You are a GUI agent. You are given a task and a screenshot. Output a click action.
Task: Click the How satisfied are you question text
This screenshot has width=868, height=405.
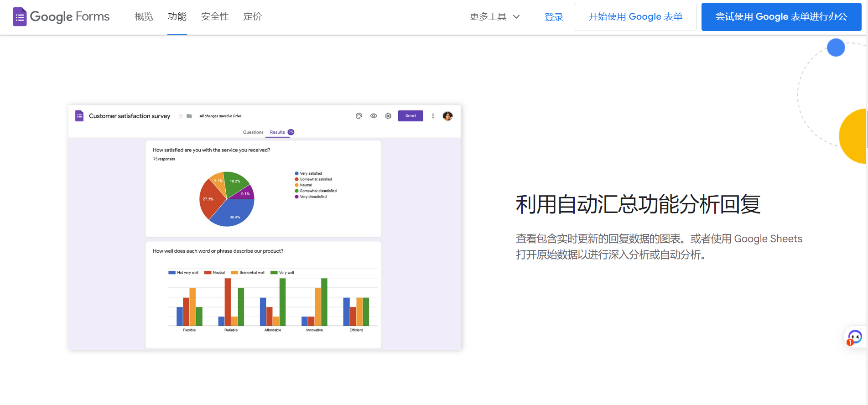tap(212, 150)
